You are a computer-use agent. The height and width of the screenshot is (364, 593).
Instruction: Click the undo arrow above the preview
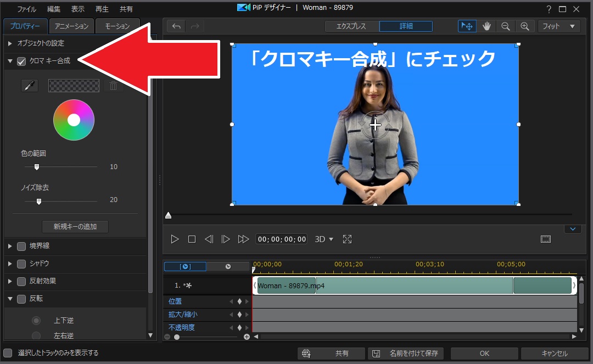[x=176, y=26]
